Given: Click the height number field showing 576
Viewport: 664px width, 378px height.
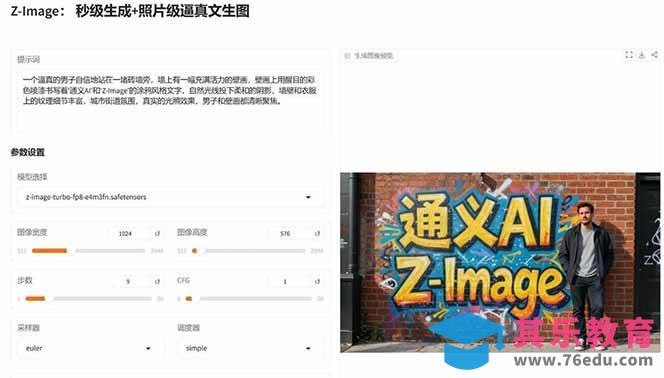Looking at the screenshot, I should (x=290, y=233).
